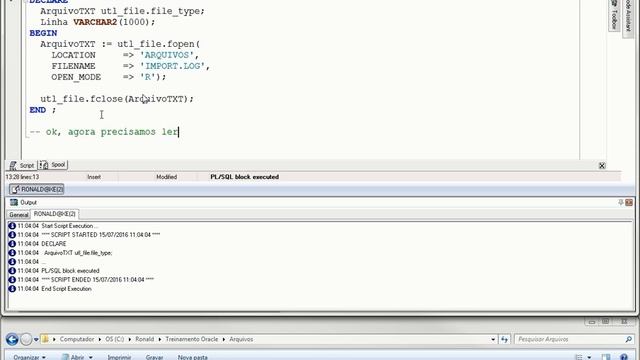Click log line '11:04:04 DECLARE'
Viewport: 640px width, 360px height.
[x=42, y=244]
